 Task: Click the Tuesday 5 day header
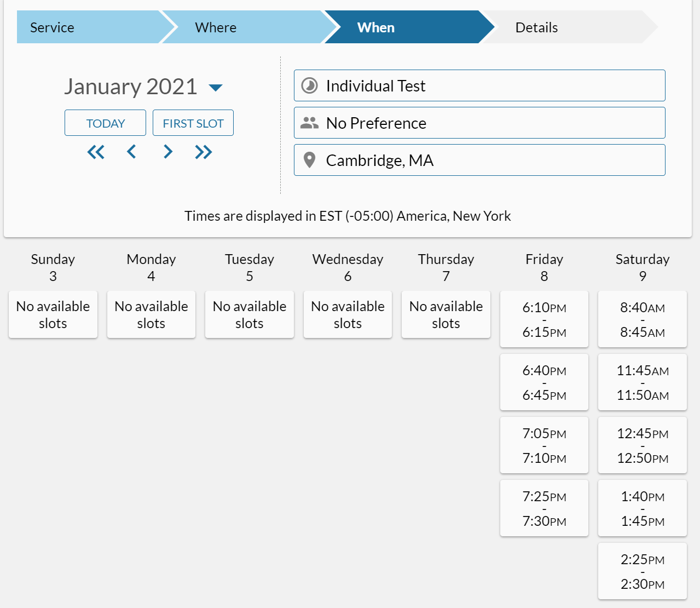[250, 267]
